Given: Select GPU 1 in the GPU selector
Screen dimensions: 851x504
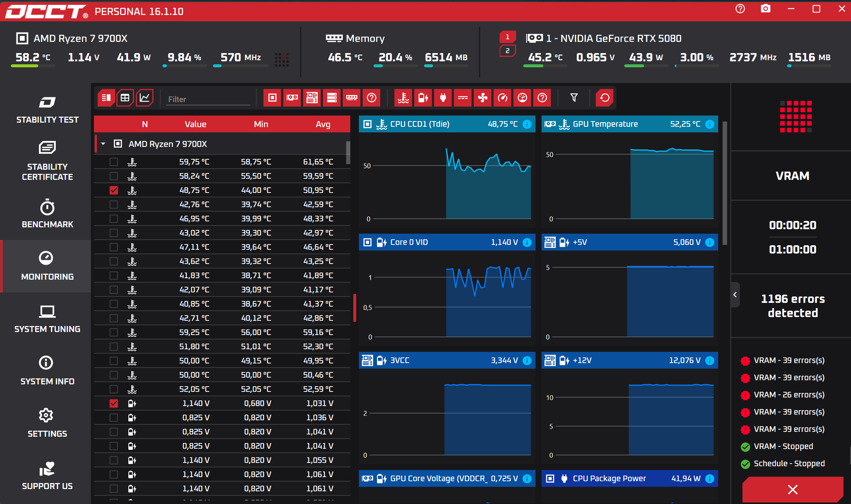Looking at the screenshot, I should tap(507, 37).
